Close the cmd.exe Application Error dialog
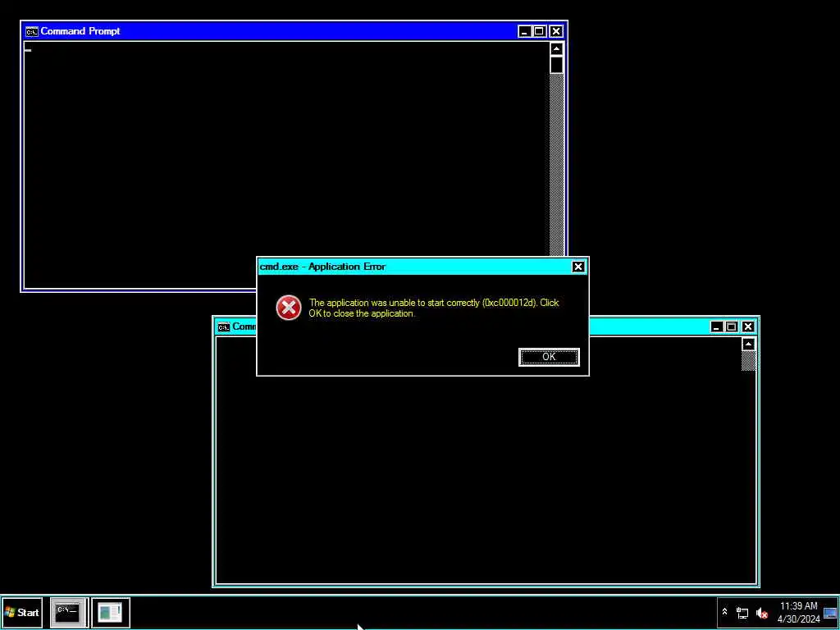 click(x=578, y=267)
